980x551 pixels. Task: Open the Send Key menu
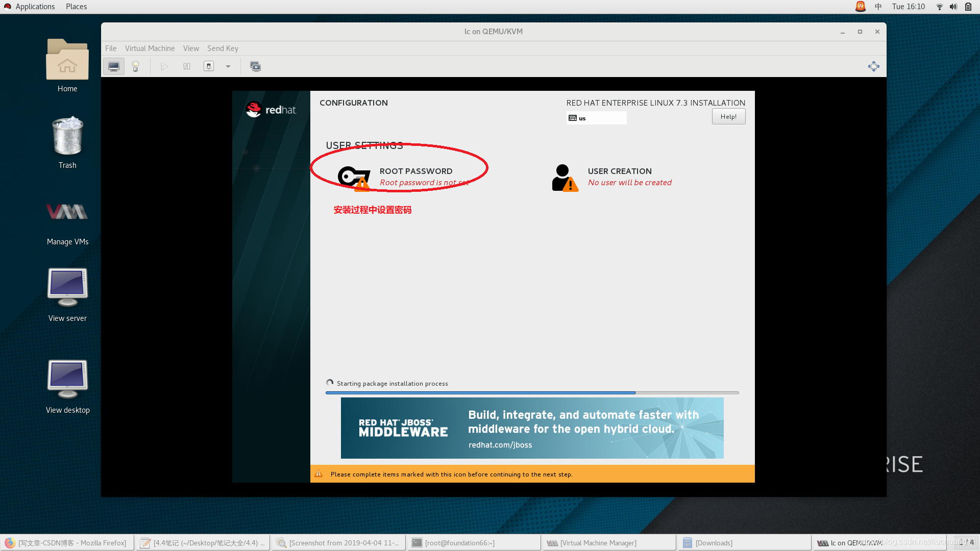[x=223, y=48]
